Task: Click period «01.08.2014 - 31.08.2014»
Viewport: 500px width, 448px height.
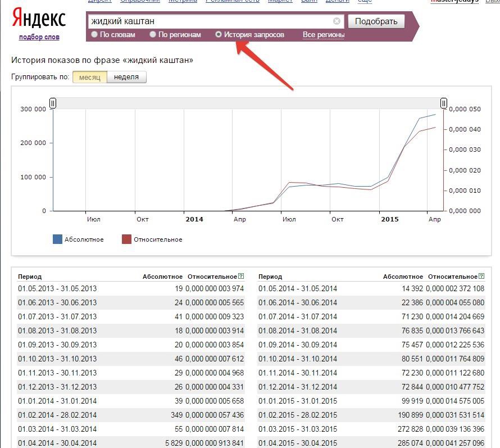Action: [298, 331]
